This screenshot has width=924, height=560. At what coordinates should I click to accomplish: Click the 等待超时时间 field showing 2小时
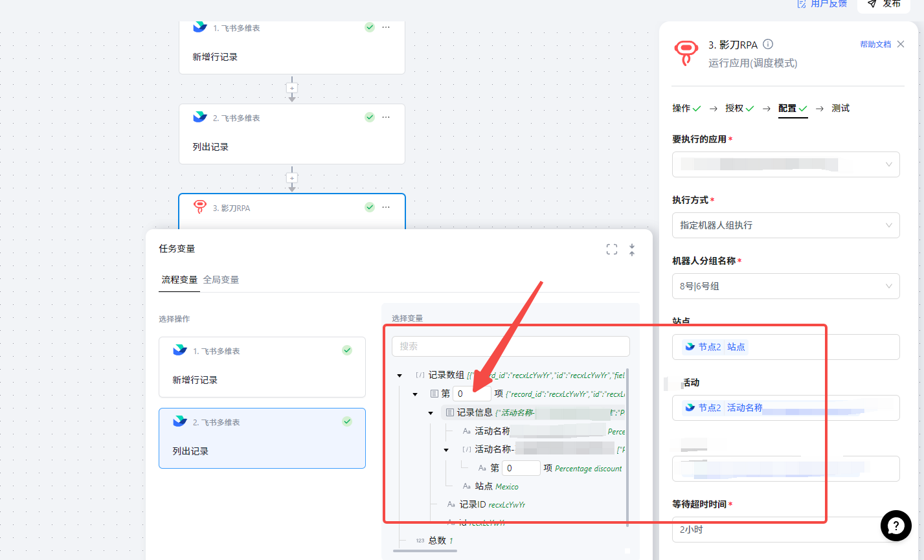pos(786,530)
